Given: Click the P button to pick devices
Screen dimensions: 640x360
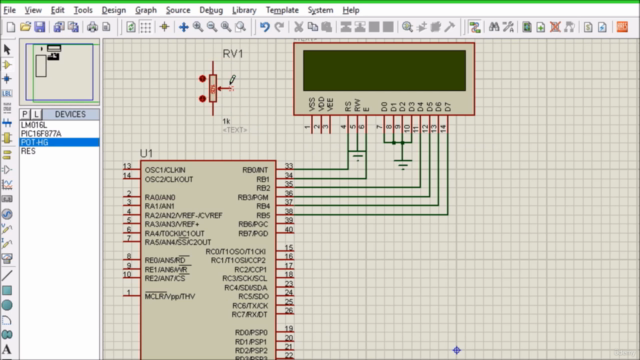Looking at the screenshot, I should 25,114.
